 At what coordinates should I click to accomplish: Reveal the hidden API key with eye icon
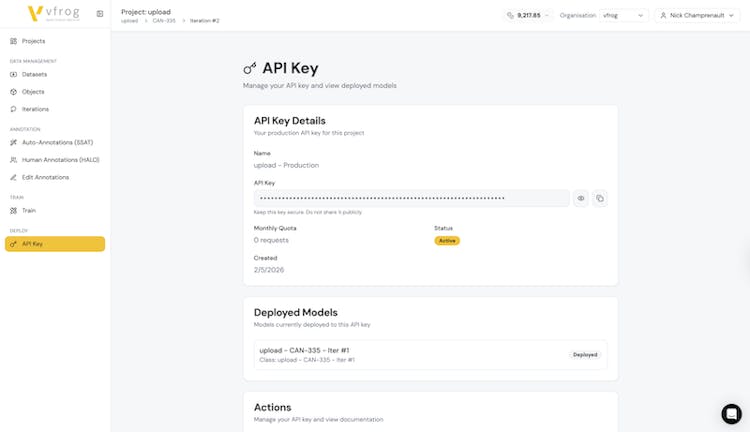[x=581, y=198]
